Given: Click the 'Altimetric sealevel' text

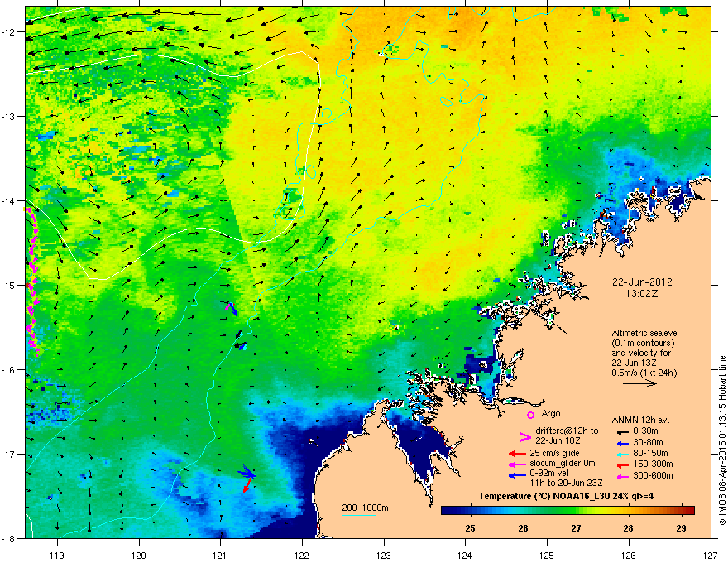Looking at the screenshot, I should 645,333.
